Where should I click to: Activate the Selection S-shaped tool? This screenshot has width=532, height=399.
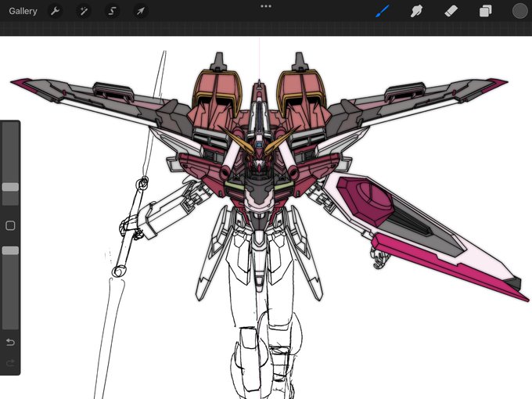pyautogui.click(x=112, y=11)
